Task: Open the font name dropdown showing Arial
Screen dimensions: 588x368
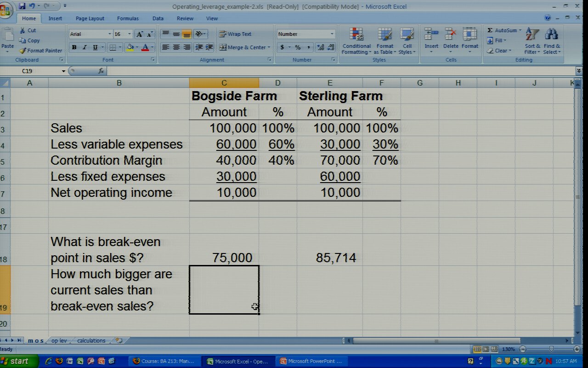Action: point(109,34)
